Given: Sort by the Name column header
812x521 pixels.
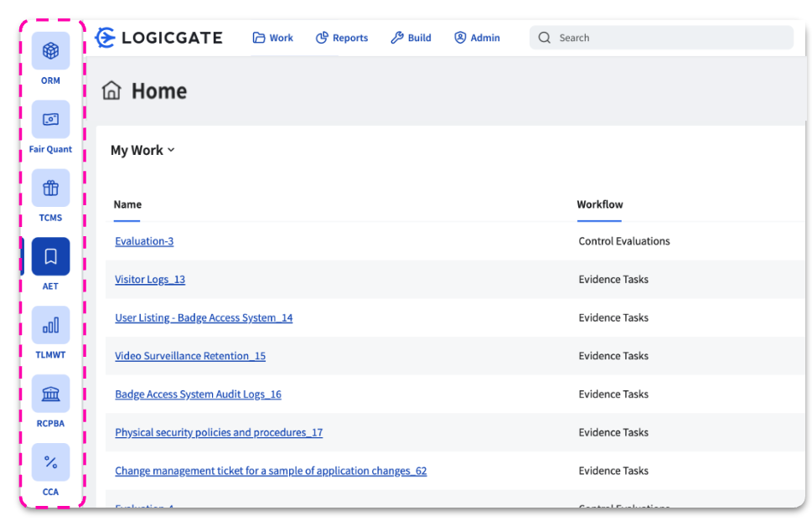Looking at the screenshot, I should pos(127,204).
